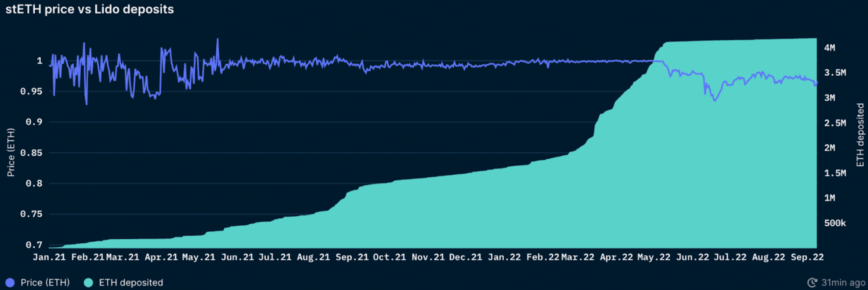Click the Sep.21 x-axis label

click(352, 258)
